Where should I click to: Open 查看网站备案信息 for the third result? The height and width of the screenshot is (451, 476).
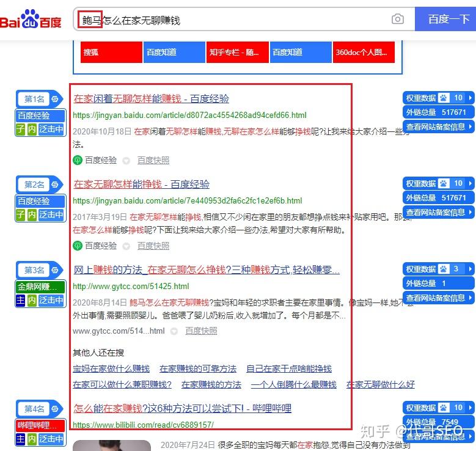[x=438, y=298]
